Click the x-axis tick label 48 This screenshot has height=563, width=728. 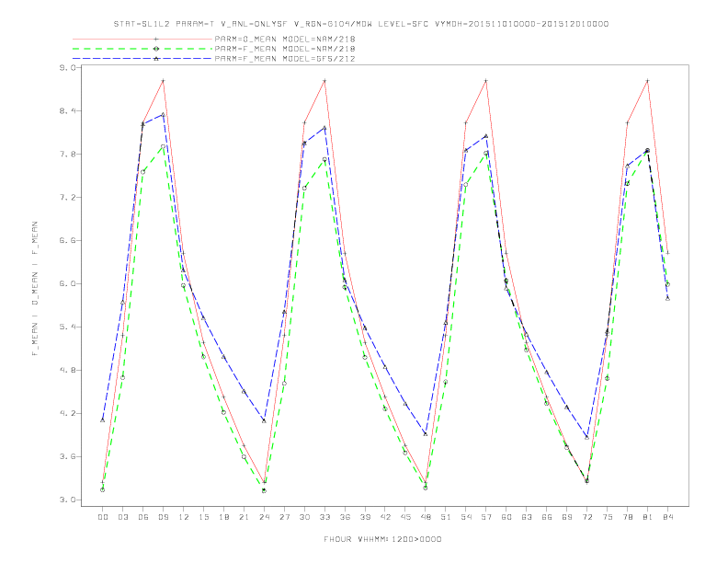(426, 517)
